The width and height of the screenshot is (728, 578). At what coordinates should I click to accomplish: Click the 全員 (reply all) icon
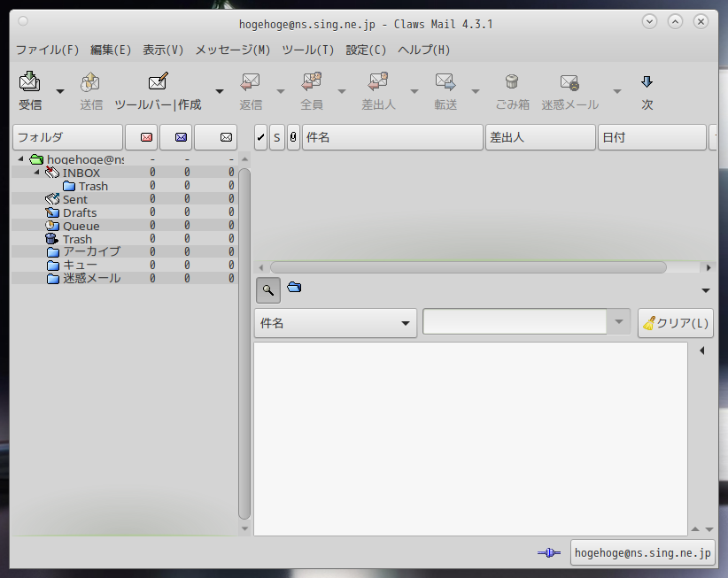(x=312, y=81)
